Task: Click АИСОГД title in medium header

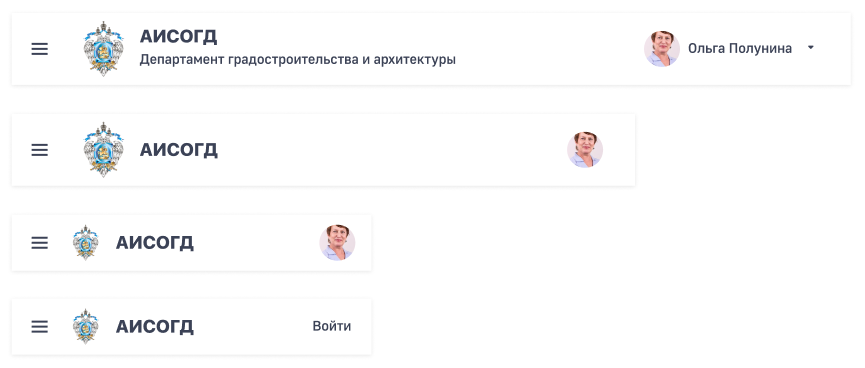Action: coord(178,150)
